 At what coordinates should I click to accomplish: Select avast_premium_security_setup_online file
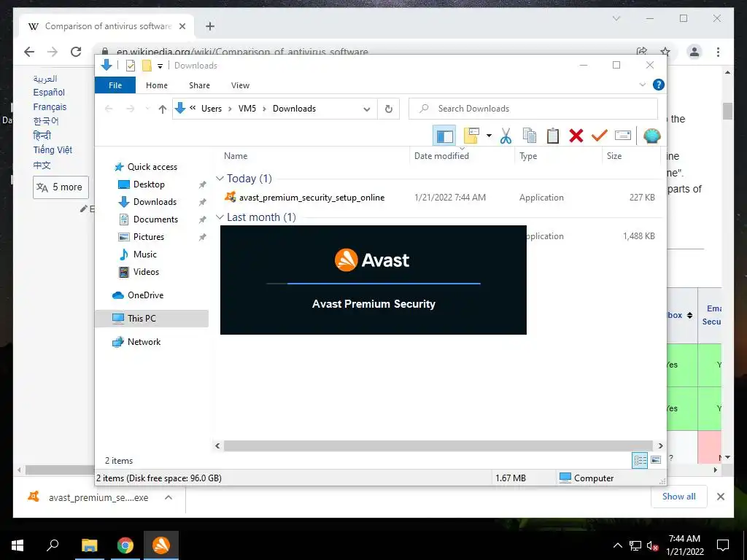pos(311,197)
